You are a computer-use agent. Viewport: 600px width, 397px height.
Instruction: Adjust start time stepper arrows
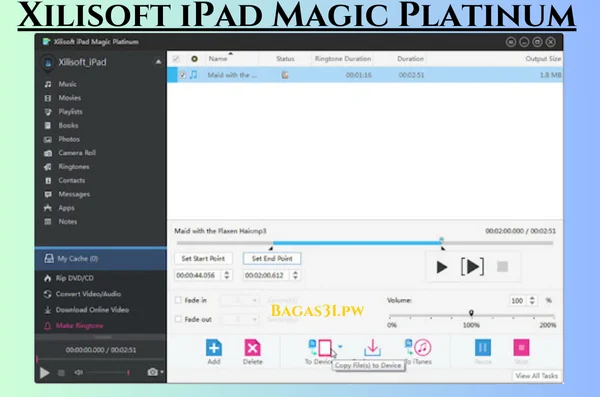pyautogui.click(x=227, y=275)
